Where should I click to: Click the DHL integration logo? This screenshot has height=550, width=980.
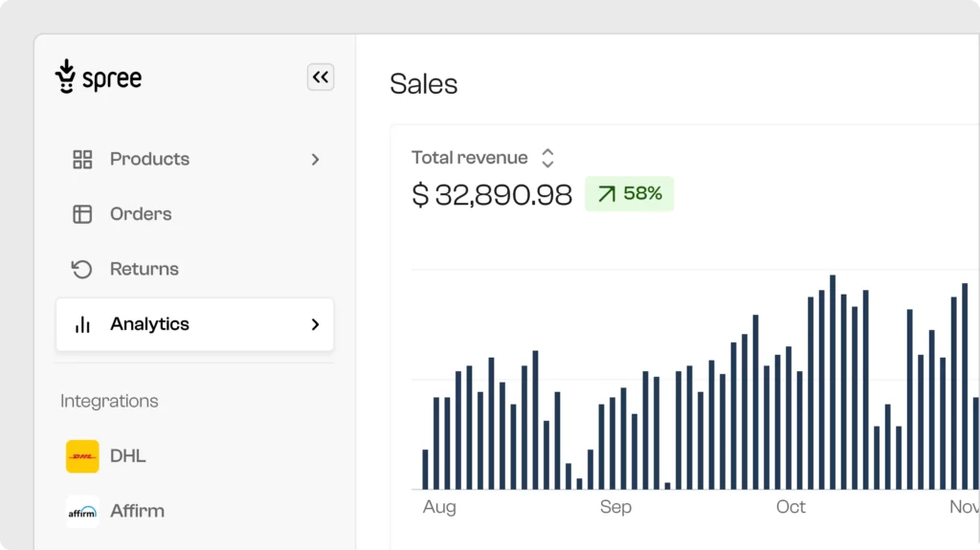(82, 456)
